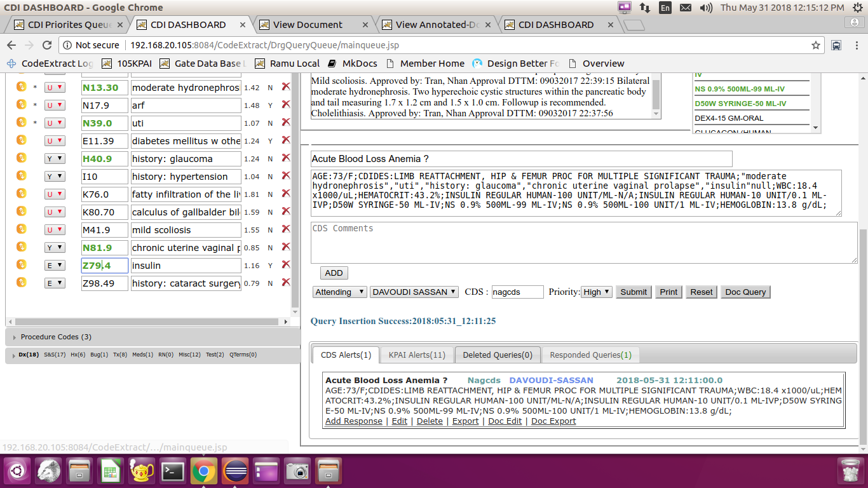Click orange icon next to arf row

point(21,105)
